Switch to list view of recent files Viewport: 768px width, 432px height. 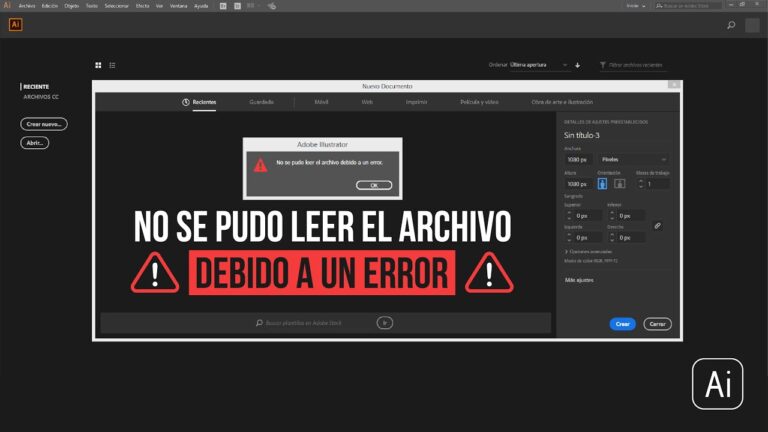click(112, 65)
